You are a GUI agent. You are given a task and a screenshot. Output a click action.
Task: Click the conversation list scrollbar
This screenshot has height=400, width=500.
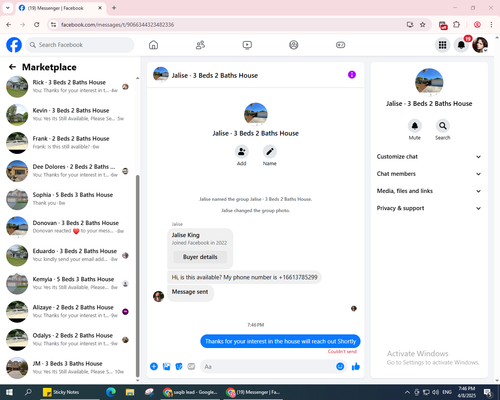pyautogui.click(x=137, y=276)
